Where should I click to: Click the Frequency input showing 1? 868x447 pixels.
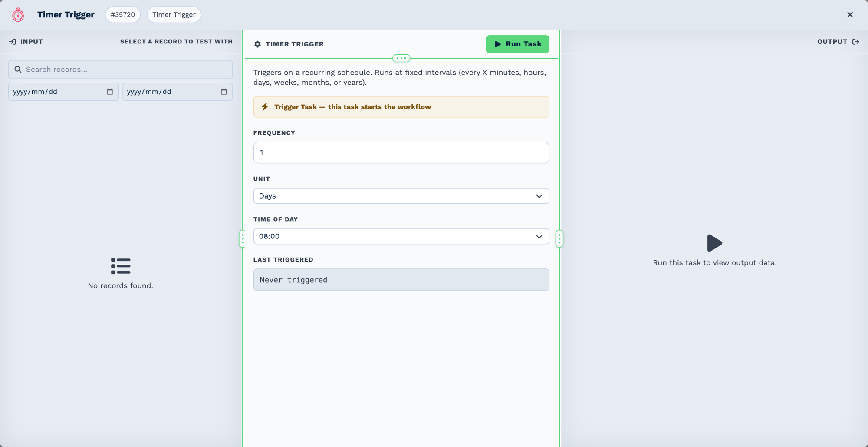click(x=401, y=152)
